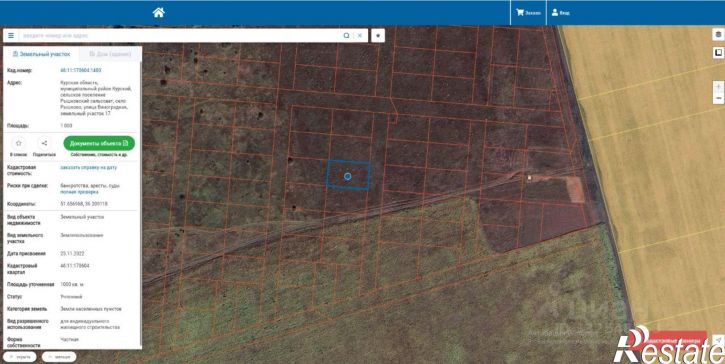The image size is (725, 364).
Task: Zoom in the map with plus button
Action: pyautogui.click(x=718, y=86)
